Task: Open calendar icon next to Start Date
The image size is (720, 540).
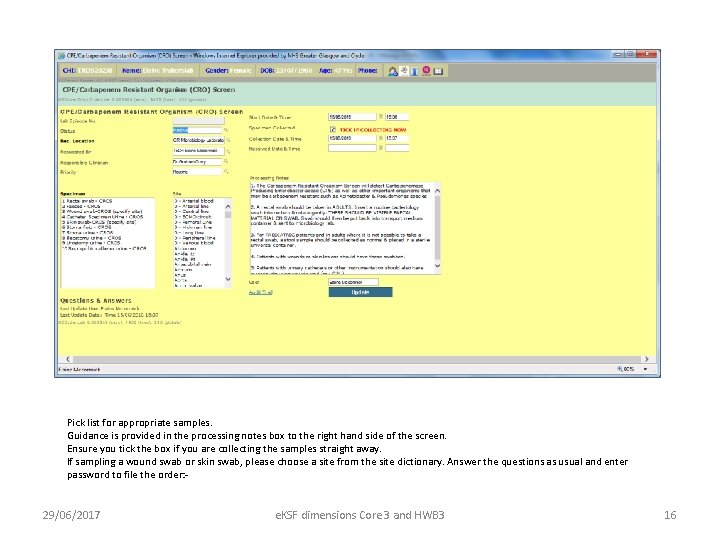Action: (x=381, y=117)
